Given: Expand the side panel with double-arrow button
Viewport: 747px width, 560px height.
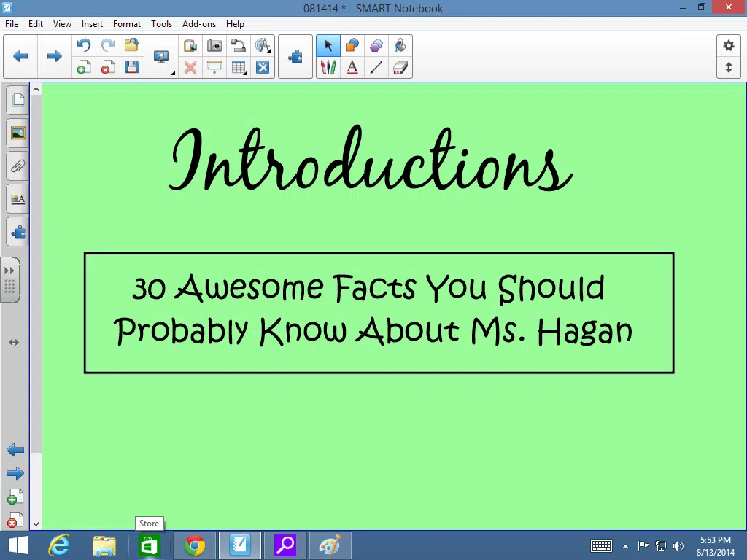Looking at the screenshot, I should click(9, 271).
